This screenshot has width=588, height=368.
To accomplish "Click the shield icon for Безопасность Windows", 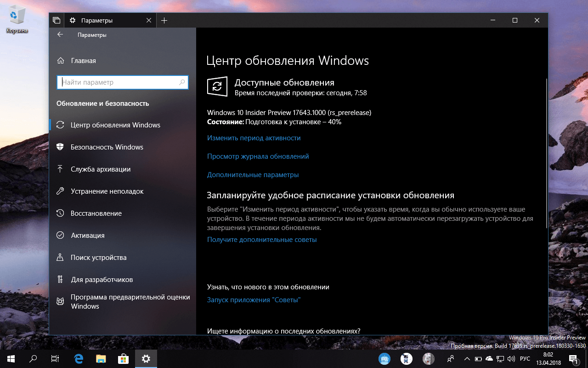I will coord(60,147).
